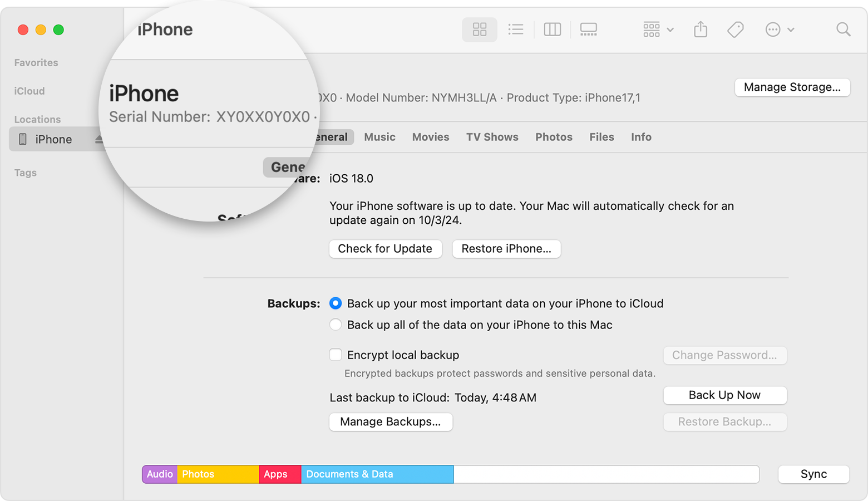Switch to column view in the toolbar

tap(552, 30)
